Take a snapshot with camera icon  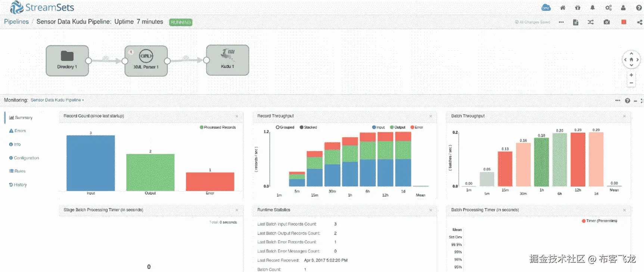(607, 22)
